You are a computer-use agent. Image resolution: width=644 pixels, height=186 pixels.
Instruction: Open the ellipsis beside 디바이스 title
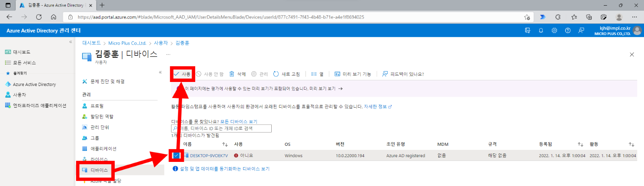tap(168, 54)
